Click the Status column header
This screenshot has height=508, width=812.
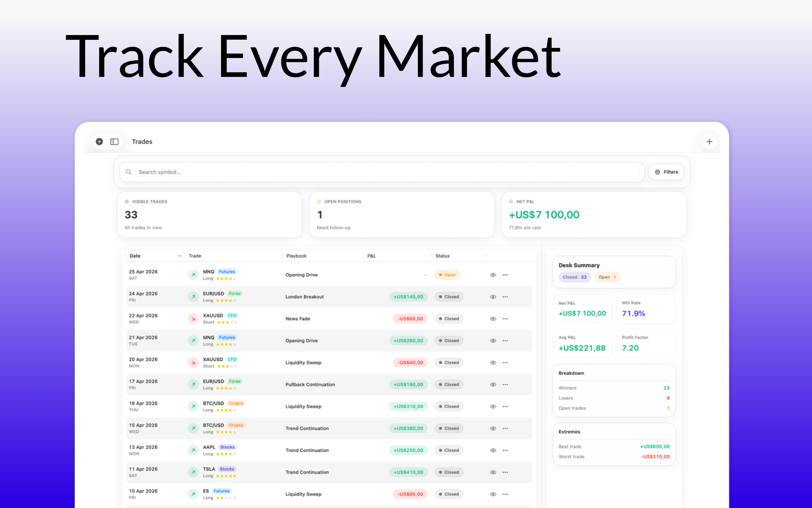tap(442, 256)
